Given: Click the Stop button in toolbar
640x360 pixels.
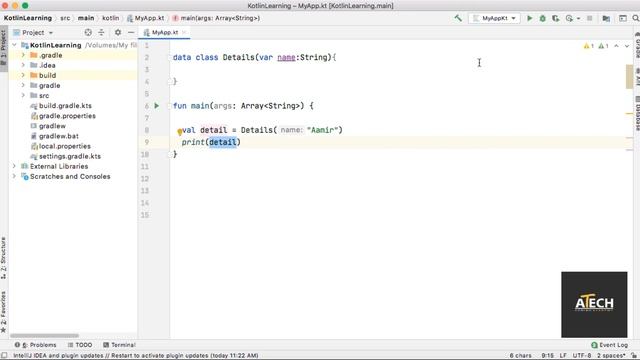Looking at the screenshot, I should (x=589, y=18).
